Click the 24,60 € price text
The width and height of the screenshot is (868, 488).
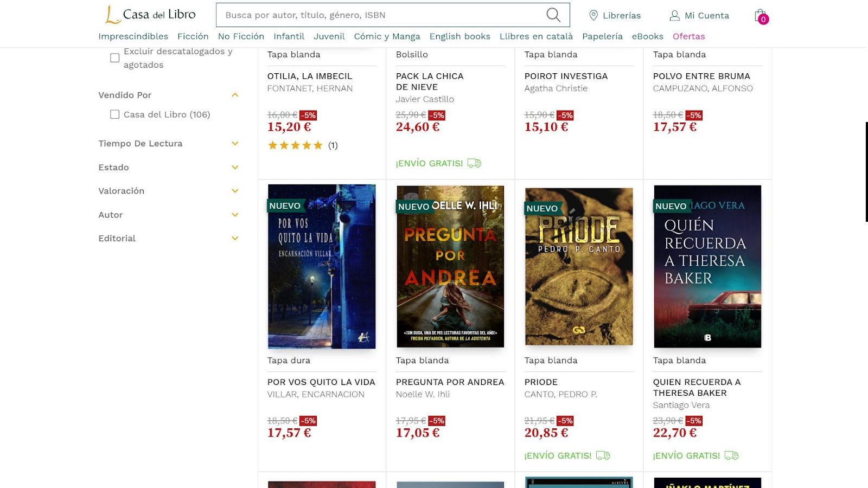[418, 127]
